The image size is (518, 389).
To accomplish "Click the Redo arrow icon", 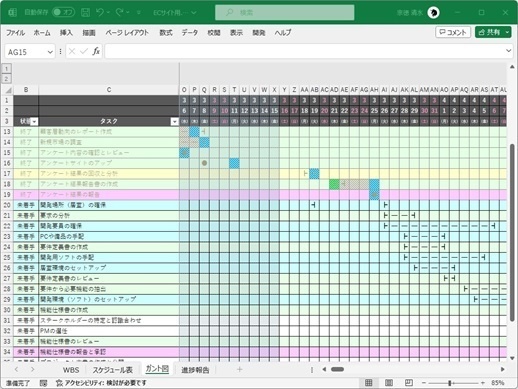I will (119, 12).
